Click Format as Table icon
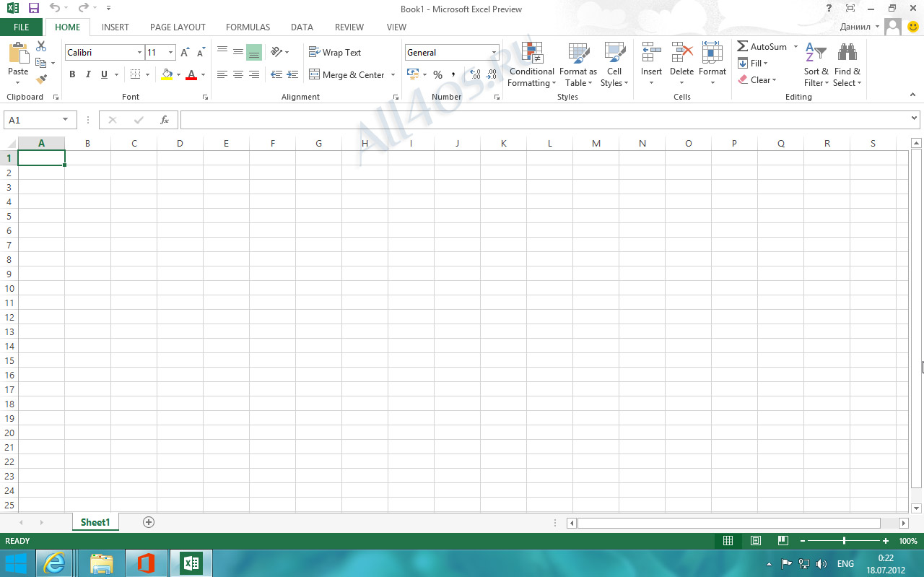This screenshot has height=577, width=924. pos(578,53)
